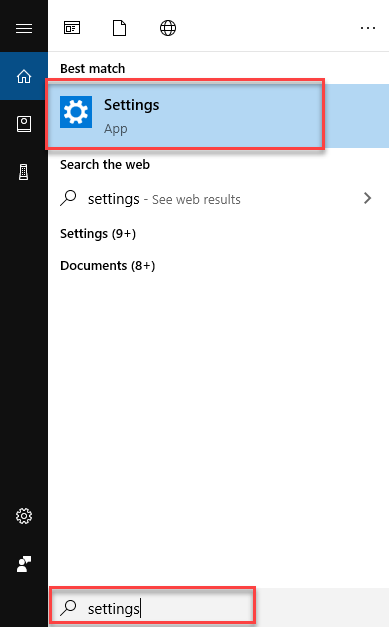This screenshot has height=627, width=389.
Task: Click the 'Best match' heading text
Action: pyautogui.click(x=92, y=68)
